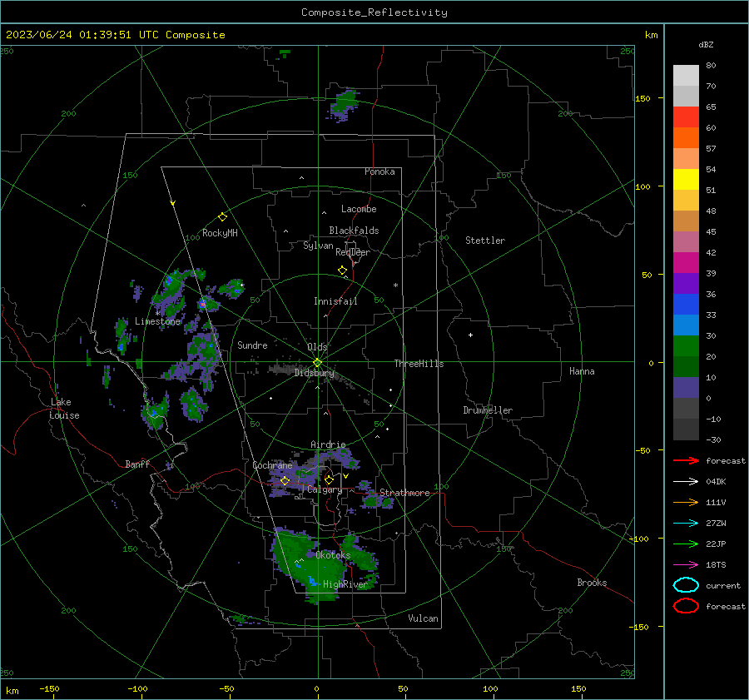Click the Lake Louise label
Viewport: 749px width, 700px height.
pyautogui.click(x=64, y=409)
